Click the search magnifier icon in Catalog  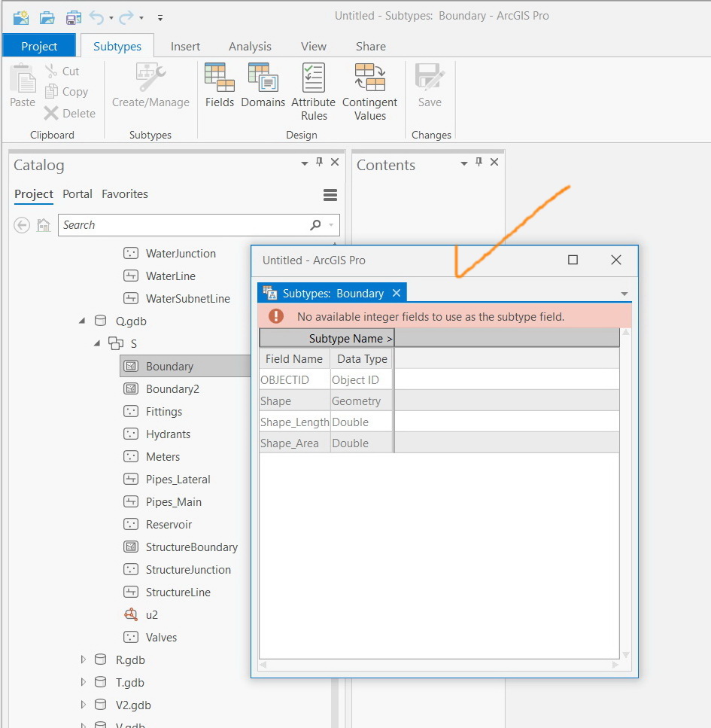(315, 225)
